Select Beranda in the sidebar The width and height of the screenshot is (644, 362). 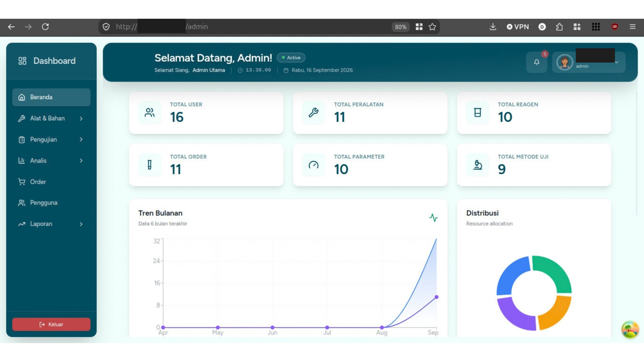(x=51, y=97)
